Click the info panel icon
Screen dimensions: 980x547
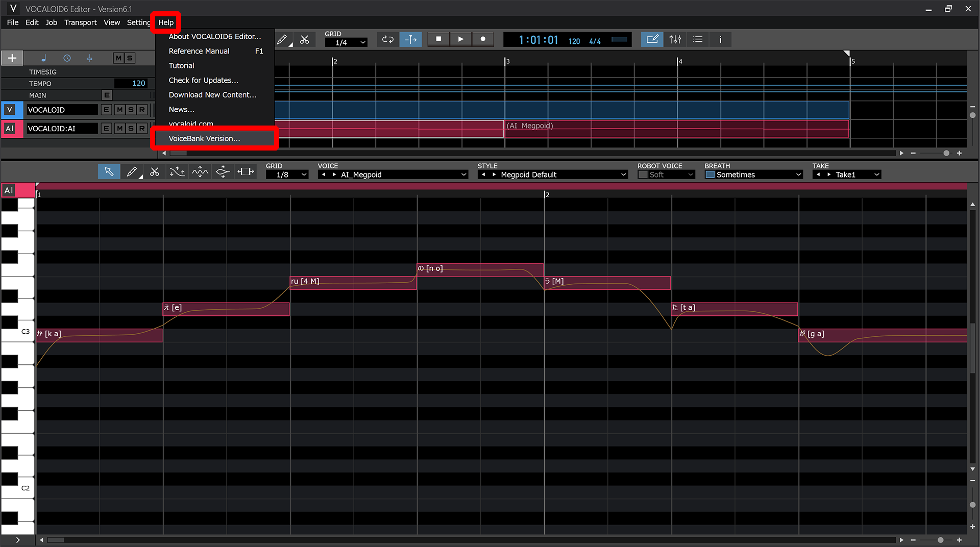[x=720, y=39]
